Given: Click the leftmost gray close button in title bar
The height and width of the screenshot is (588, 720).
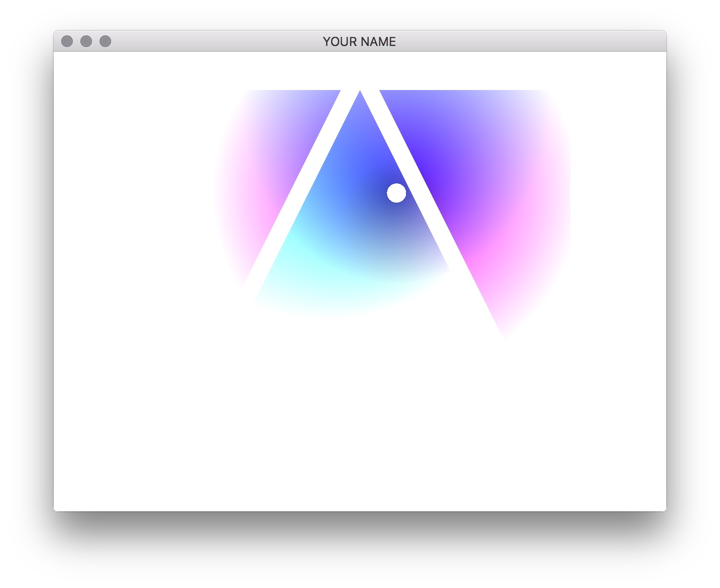Looking at the screenshot, I should [67, 41].
